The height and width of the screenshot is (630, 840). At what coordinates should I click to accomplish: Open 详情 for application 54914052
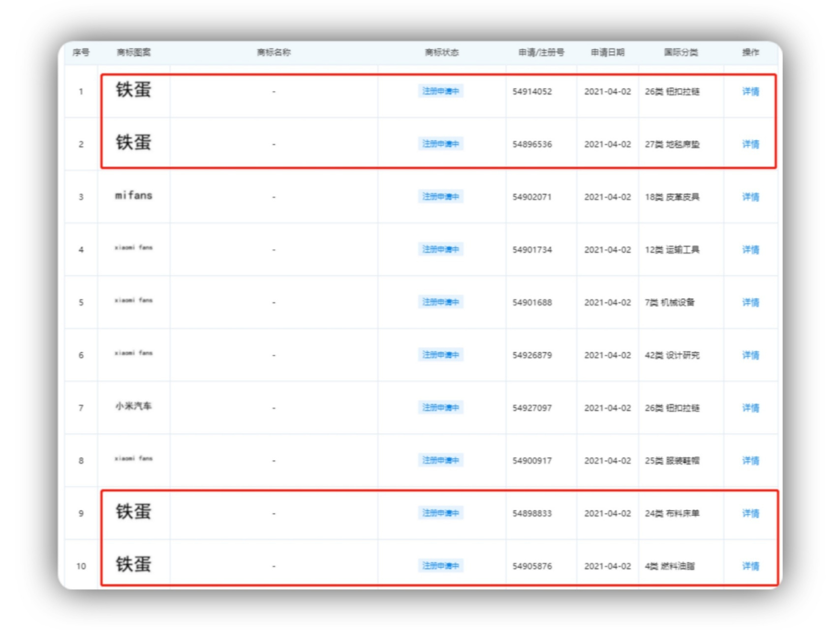tap(750, 92)
